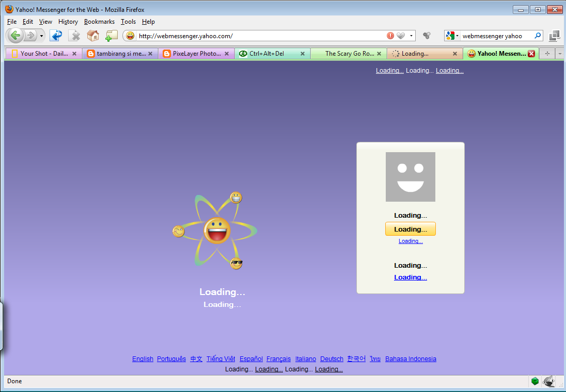Click the Firefox logo in the title bar
566x392 pixels.
[9, 9]
